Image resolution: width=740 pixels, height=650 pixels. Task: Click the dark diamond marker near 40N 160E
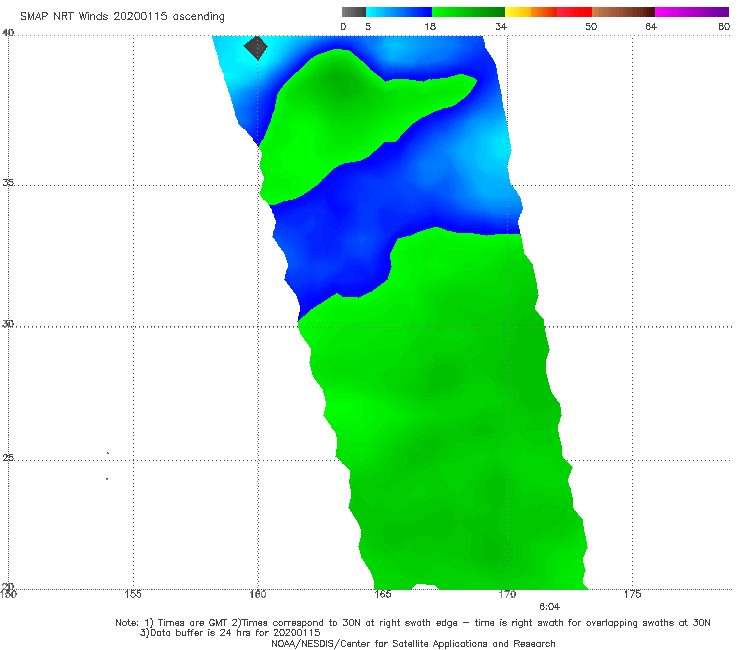pos(255,48)
